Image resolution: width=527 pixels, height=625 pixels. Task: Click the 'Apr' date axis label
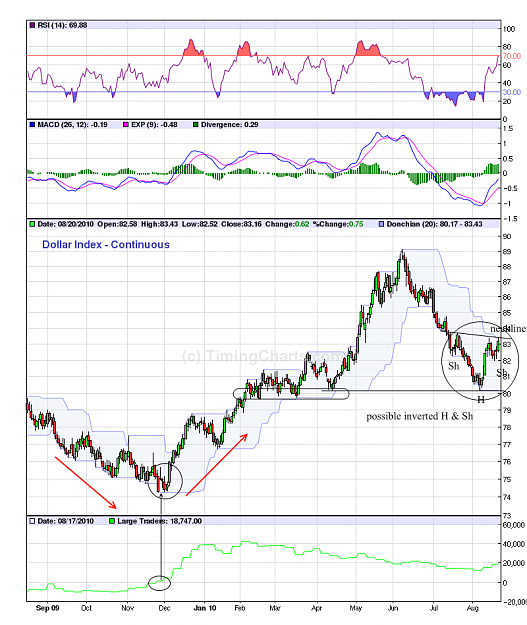click(x=317, y=608)
